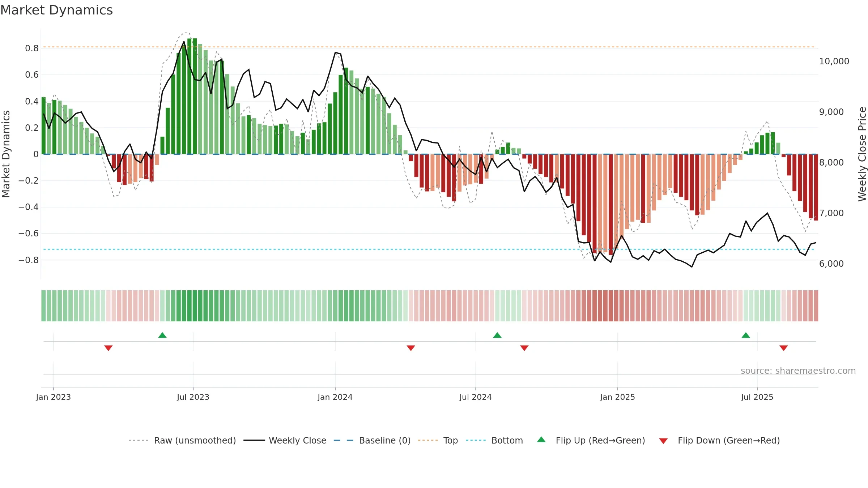Click the 9,000 price axis label
Viewport: 868px width, 488px height.
831,112
